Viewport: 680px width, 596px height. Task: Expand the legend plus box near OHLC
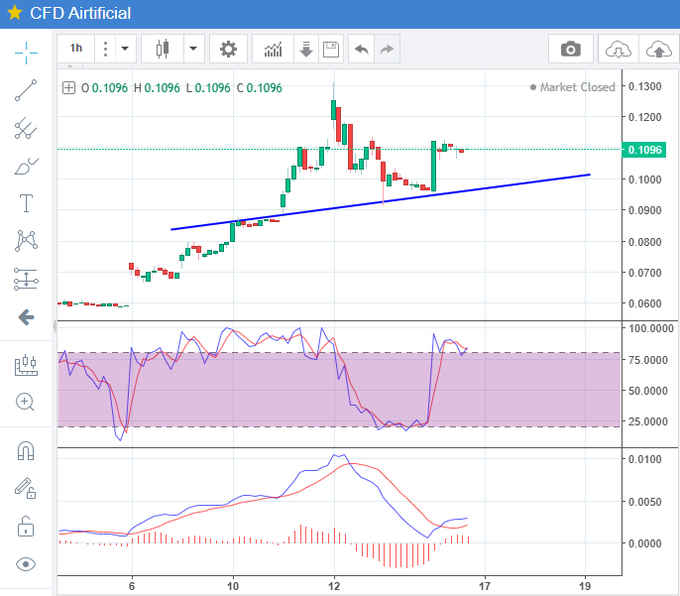point(69,88)
